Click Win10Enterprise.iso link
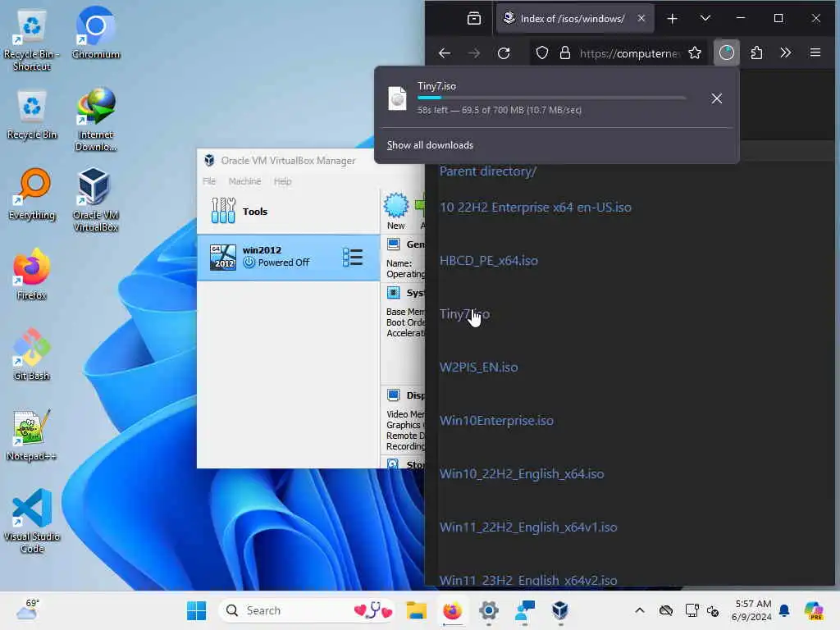Screen dimensions: 840x630 point(496,421)
